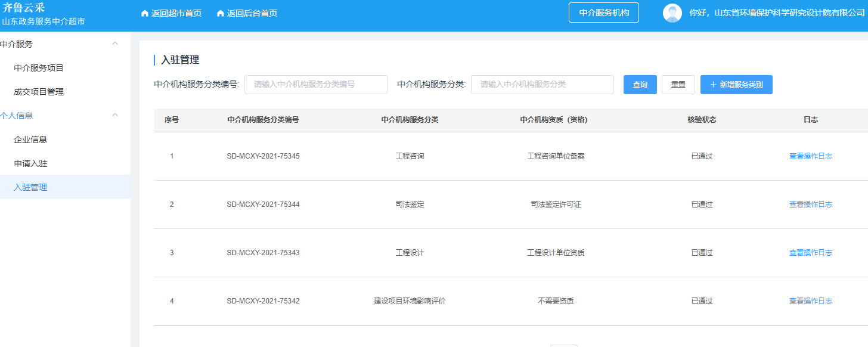View operation log for 建设项目环境影响评价 row
This screenshot has height=347, width=868.
(811, 301)
